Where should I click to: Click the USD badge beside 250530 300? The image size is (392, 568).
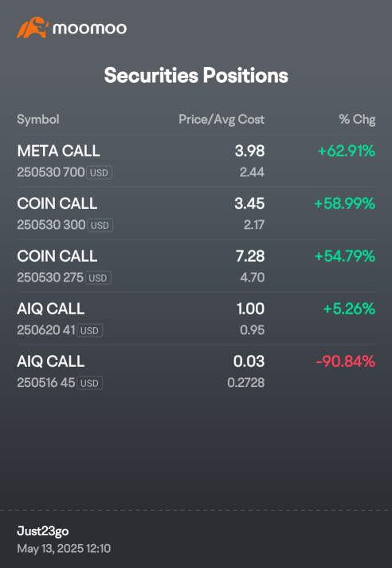click(100, 225)
